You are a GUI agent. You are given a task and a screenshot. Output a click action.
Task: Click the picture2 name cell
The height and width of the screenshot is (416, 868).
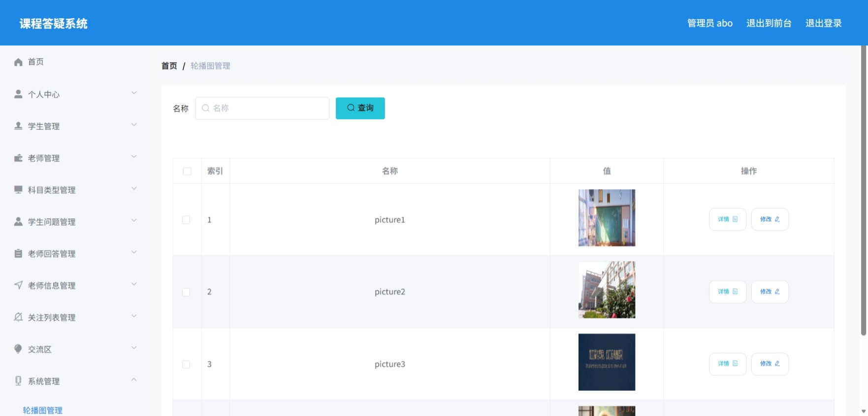(x=390, y=292)
